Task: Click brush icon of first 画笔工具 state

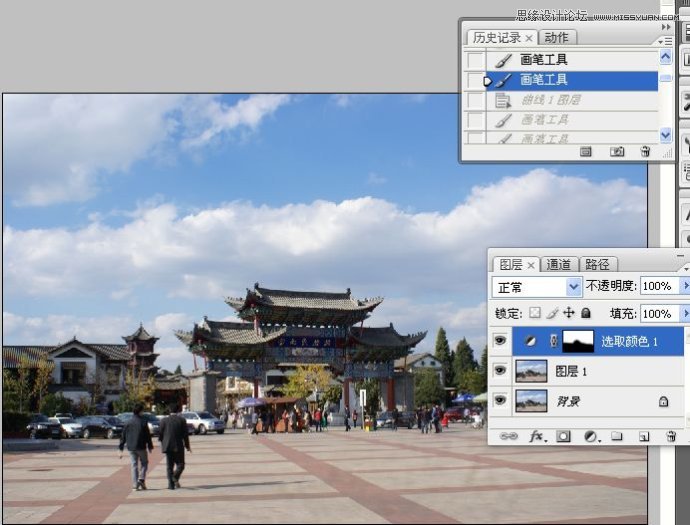Action: [x=503, y=60]
